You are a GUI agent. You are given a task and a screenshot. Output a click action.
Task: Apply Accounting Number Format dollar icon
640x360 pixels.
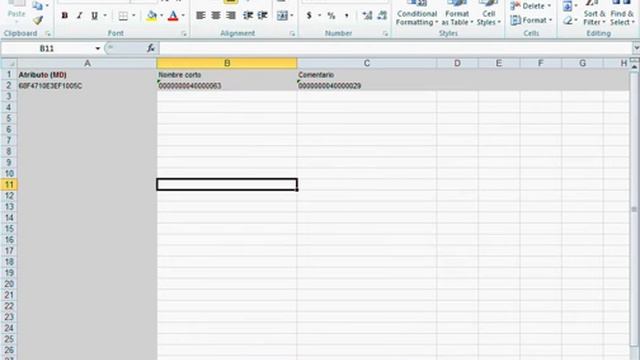coord(309,16)
